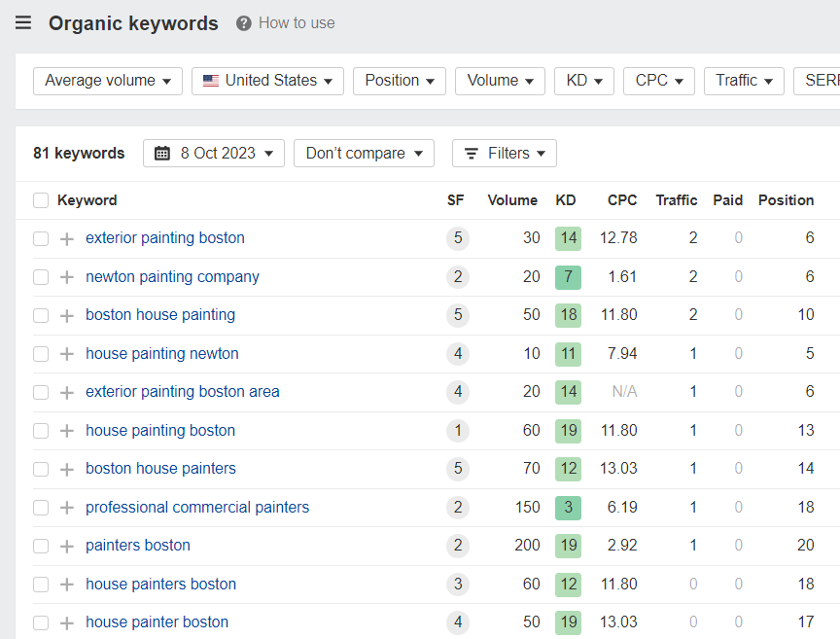Open the United States country dropdown

[x=268, y=81]
